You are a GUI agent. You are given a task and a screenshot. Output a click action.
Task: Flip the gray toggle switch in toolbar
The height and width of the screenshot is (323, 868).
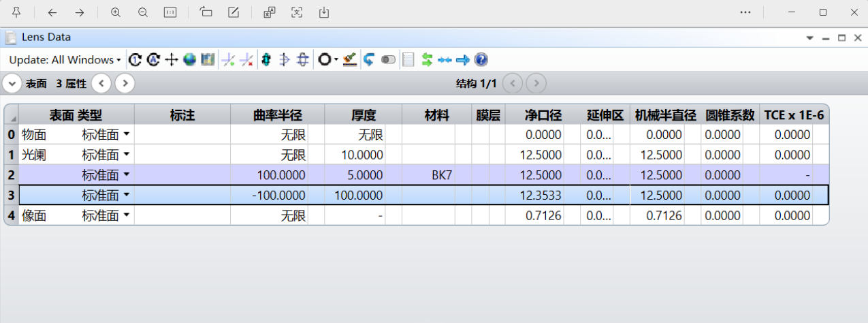tap(388, 60)
